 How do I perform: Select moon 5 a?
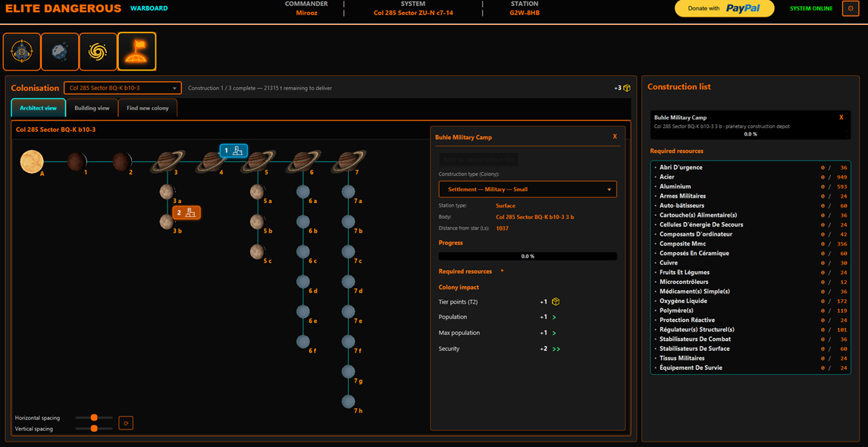(257, 192)
